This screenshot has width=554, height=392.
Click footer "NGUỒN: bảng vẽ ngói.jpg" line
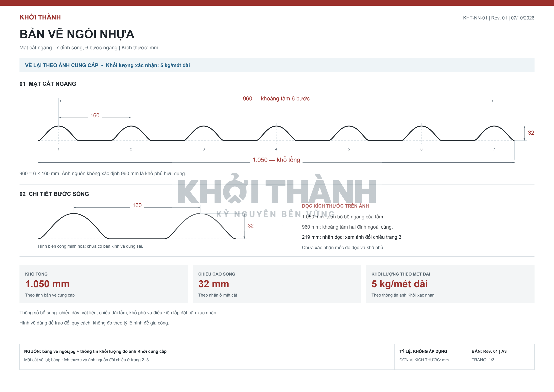point(95,351)
